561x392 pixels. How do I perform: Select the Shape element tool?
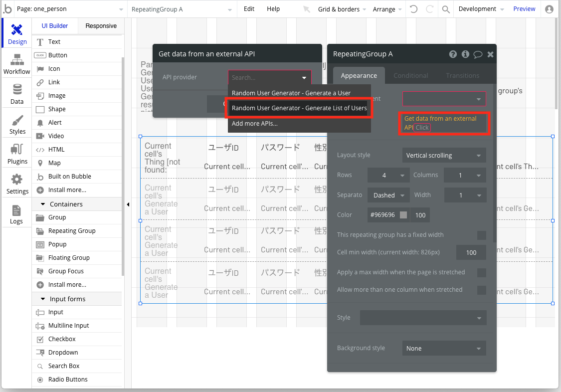(77, 109)
